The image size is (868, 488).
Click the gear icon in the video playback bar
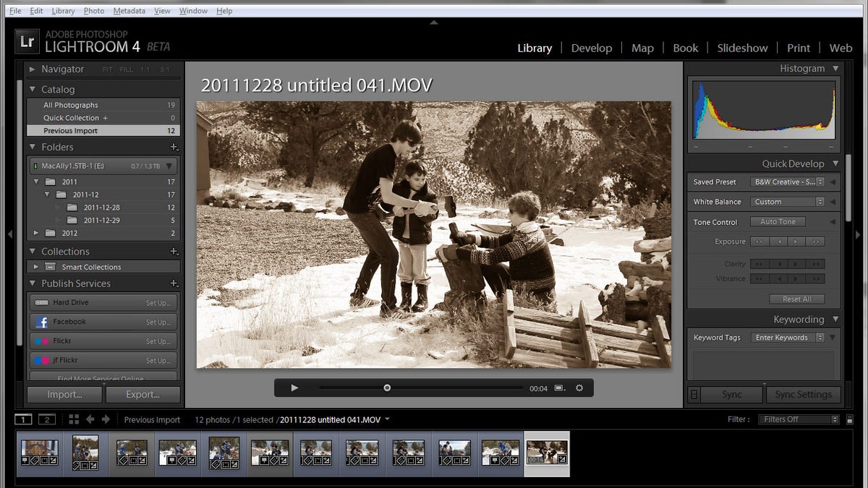point(579,388)
